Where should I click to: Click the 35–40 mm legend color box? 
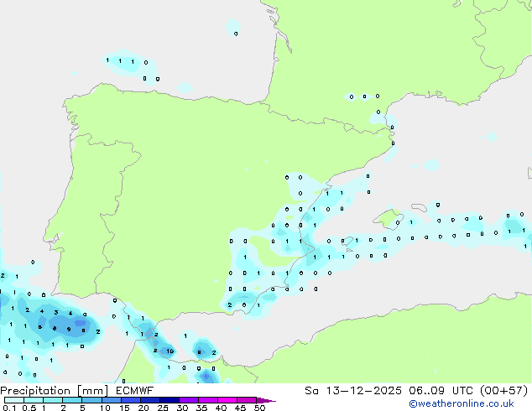207,400
